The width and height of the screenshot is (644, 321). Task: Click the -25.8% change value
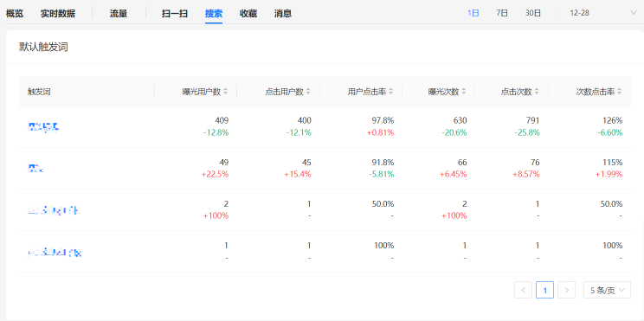pos(527,132)
